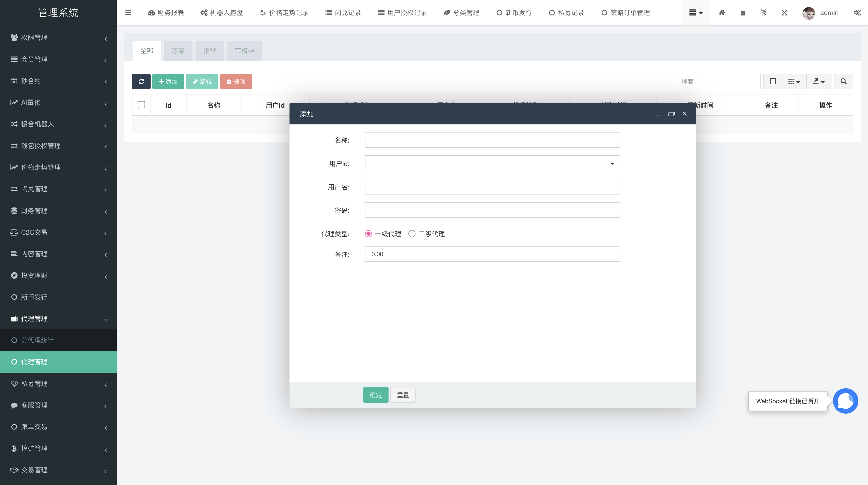Tick the select-all checkbox in table header

141,105
